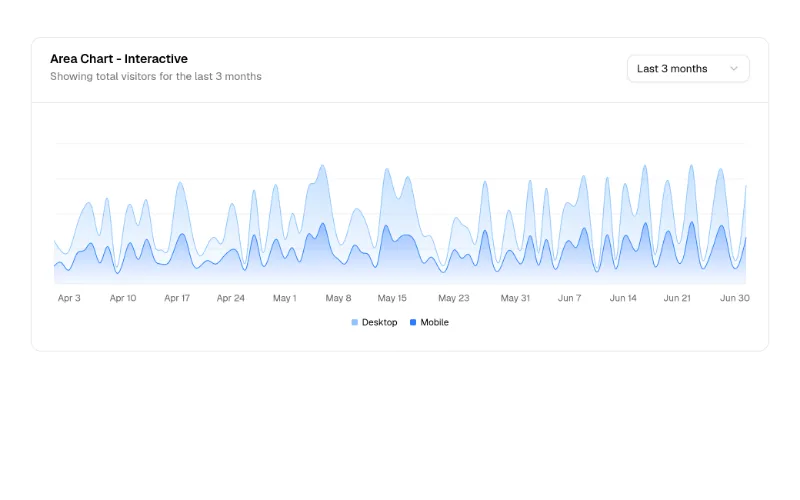Screen dimensions: 800x500
Task: Click the May 31 axis label
Action: click(x=515, y=298)
